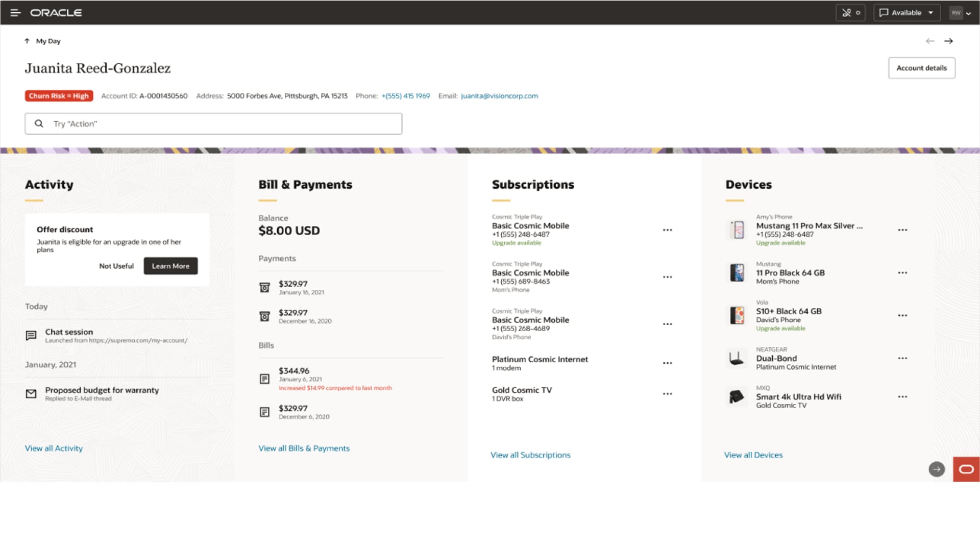Viewport: 980px width, 551px height.
Task: Click the Try Action search field
Action: [x=213, y=123]
